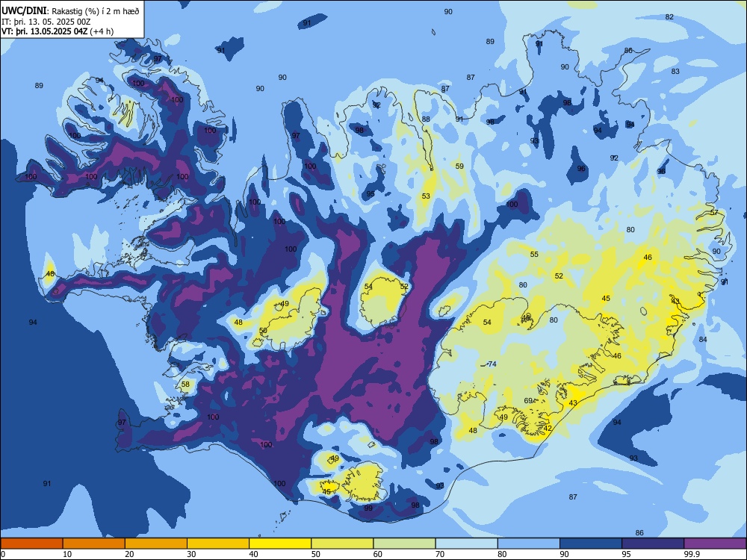747x560 pixels.
Task: Click the map value '53' in the northern yellow strip
Action: pyautogui.click(x=426, y=196)
